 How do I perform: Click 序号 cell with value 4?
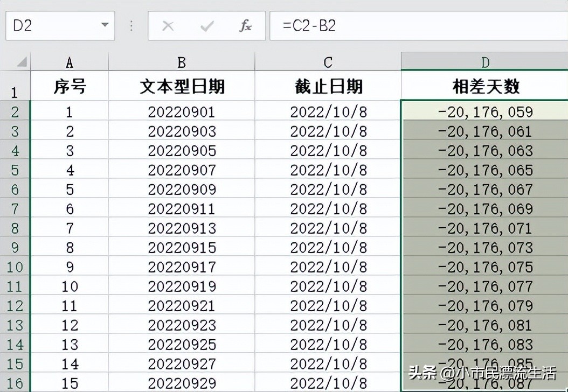pyautogui.click(x=70, y=169)
